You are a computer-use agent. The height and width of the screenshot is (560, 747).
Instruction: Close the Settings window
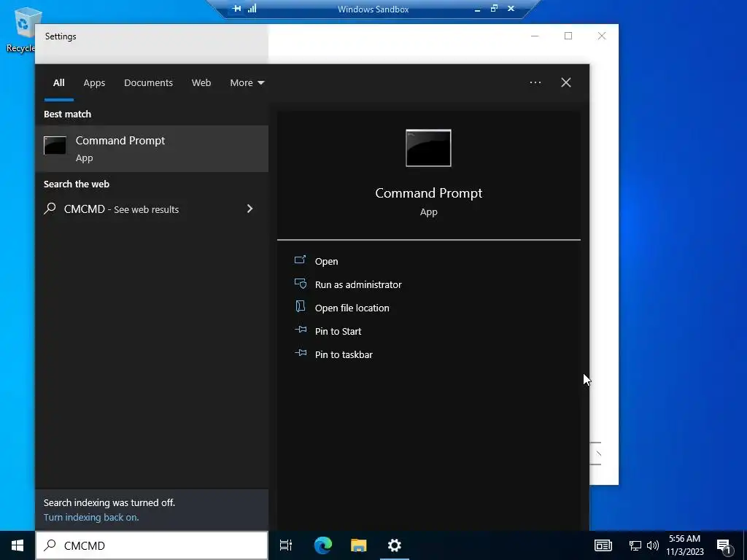[x=602, y=36]
